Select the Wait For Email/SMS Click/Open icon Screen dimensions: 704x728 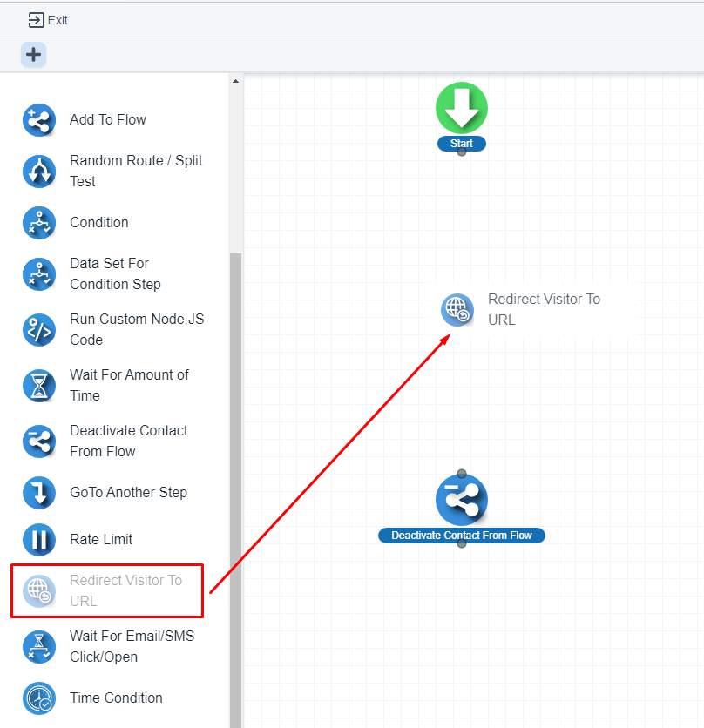pyautogui.click(x=39, y=647)
